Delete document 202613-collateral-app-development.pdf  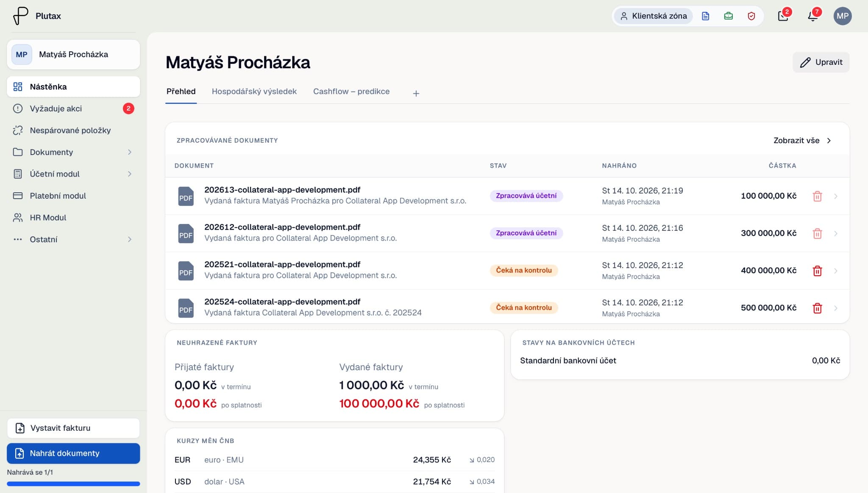pyautogui.click(x=817, y=196)
